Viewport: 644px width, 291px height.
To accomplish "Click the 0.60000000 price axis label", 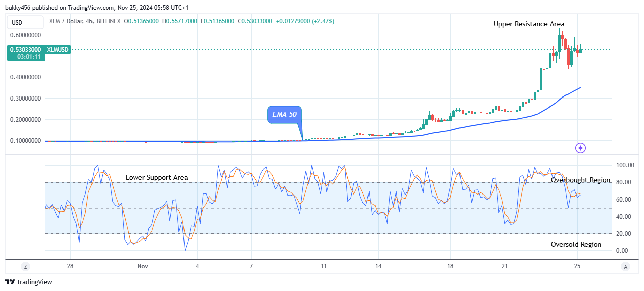I will [x=25, y=35].
